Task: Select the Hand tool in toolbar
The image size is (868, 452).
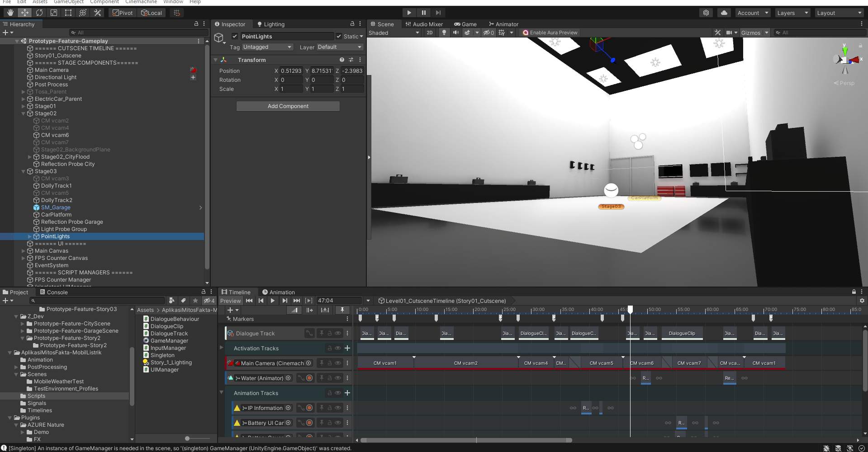Action: tap(10, 13)
